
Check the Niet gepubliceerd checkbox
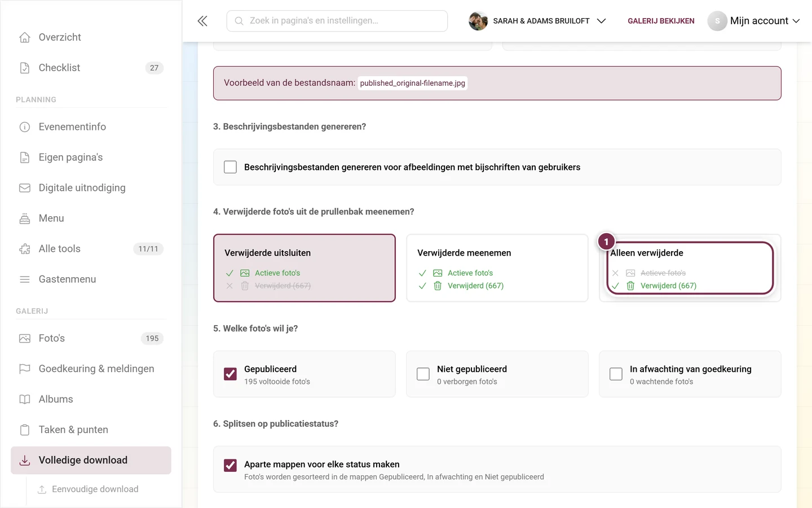(x=423, y=374)
